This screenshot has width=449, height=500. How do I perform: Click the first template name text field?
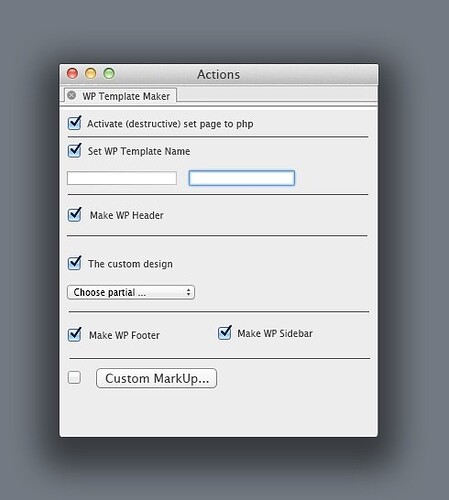122,178
